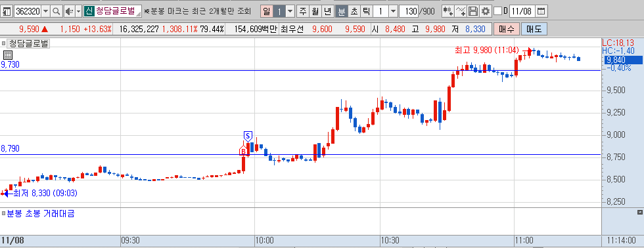Click the 매도 (sell) button

point(534,29)
